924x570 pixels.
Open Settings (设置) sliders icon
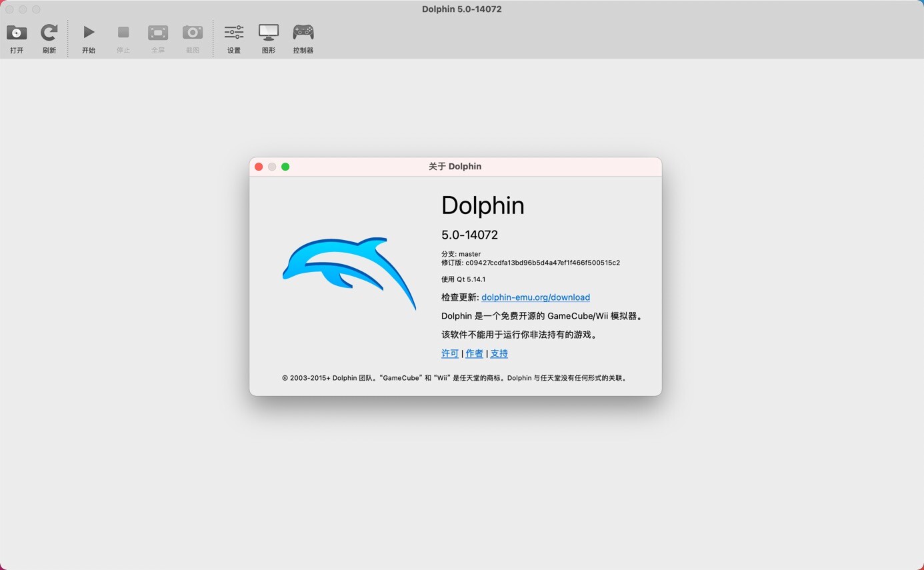coord(234,32)
